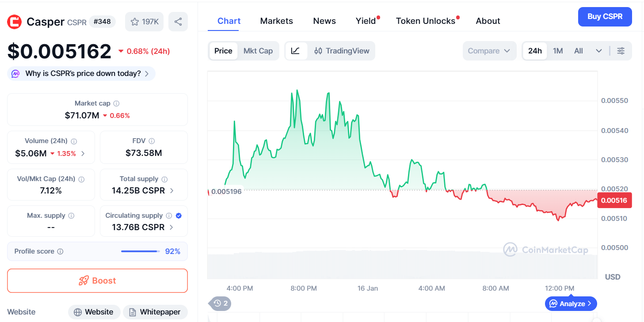
Task: Click the Market cap info icon
Action: pyautogui.click(x=116, y=103)
